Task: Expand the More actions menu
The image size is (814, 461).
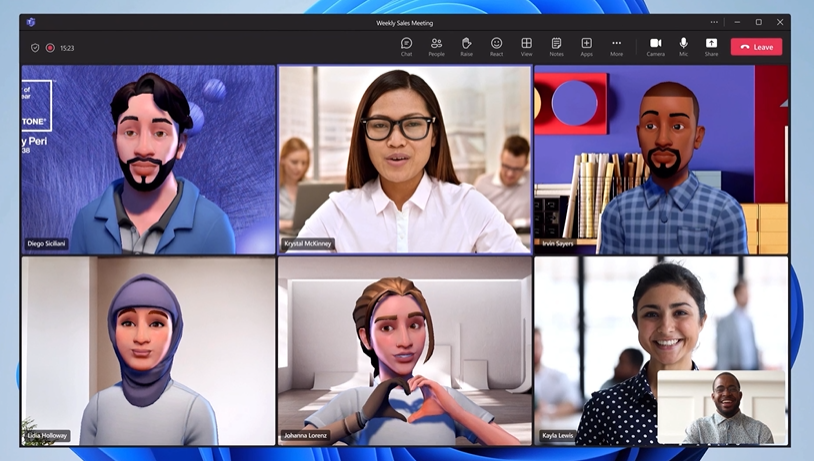Action: coord(616,46)
